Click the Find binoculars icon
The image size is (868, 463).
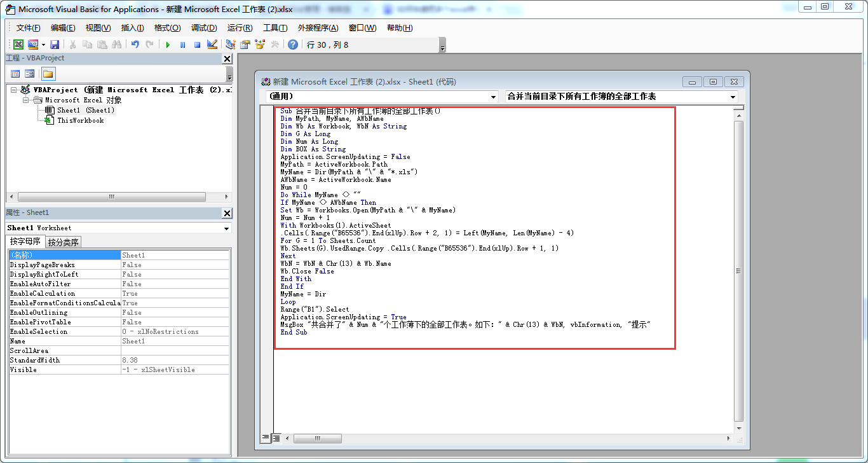(x=116, y=45)
